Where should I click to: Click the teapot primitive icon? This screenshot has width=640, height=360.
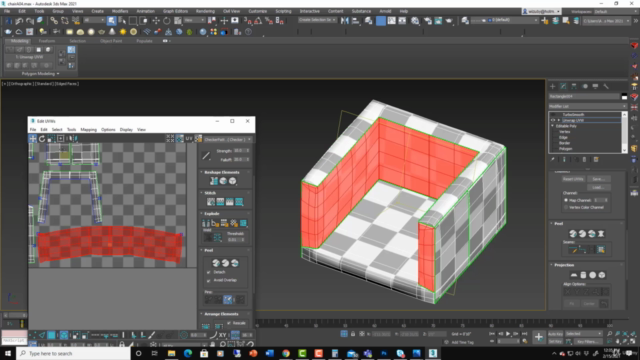tap(101, 32)
